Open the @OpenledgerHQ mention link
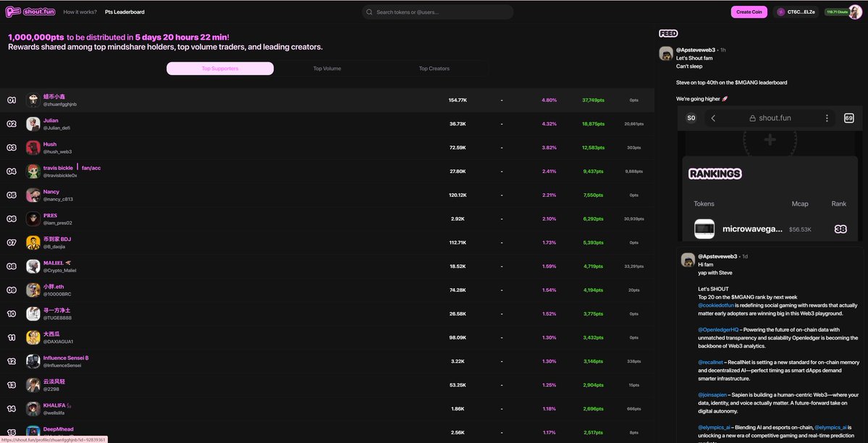 click(x=718, y=329)
